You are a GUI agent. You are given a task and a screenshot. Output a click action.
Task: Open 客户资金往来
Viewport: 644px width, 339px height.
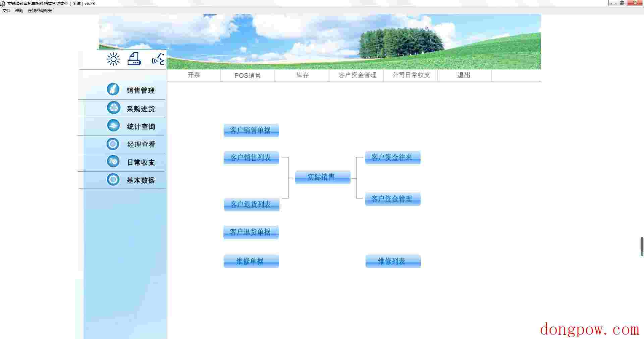pyautogui.click(x=393, y=158)
